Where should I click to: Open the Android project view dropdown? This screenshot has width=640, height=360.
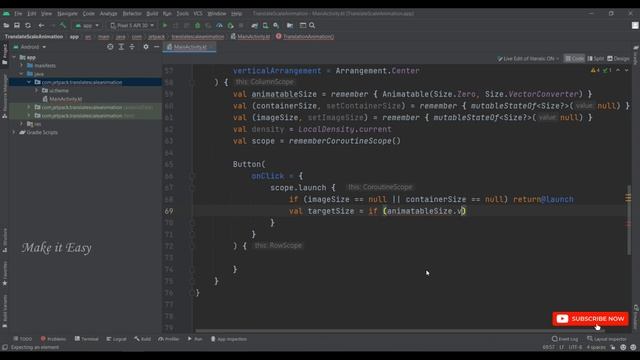point(30,47)
